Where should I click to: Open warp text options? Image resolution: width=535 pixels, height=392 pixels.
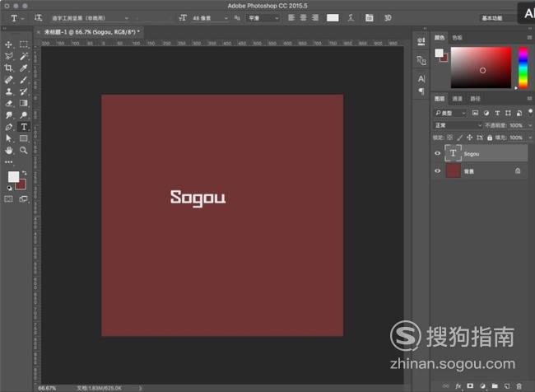coord(351,18)
